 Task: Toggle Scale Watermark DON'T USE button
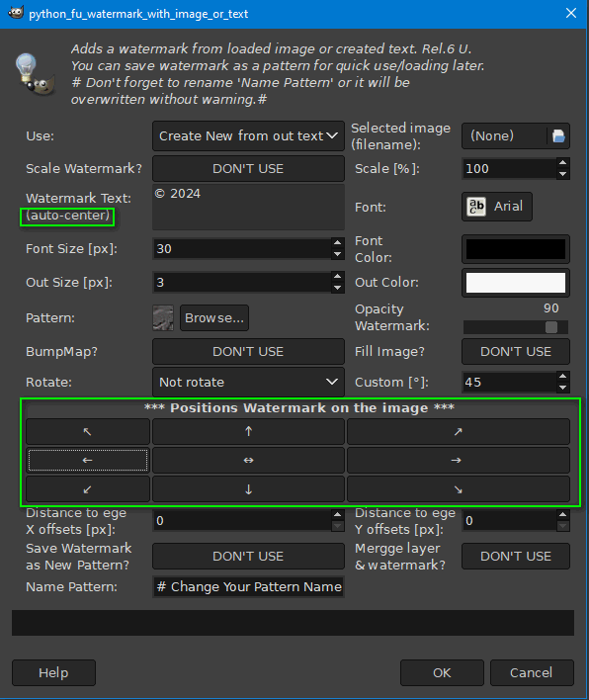tap(248, 169)
